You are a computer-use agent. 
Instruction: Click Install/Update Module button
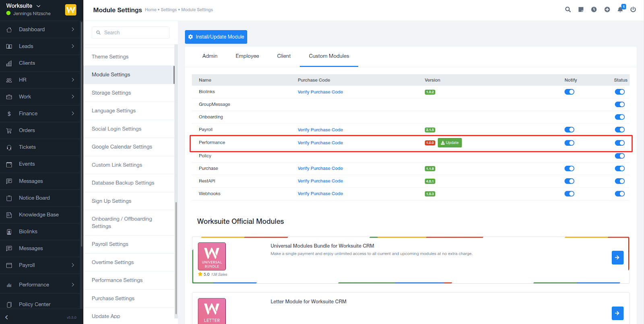[216, 37]
